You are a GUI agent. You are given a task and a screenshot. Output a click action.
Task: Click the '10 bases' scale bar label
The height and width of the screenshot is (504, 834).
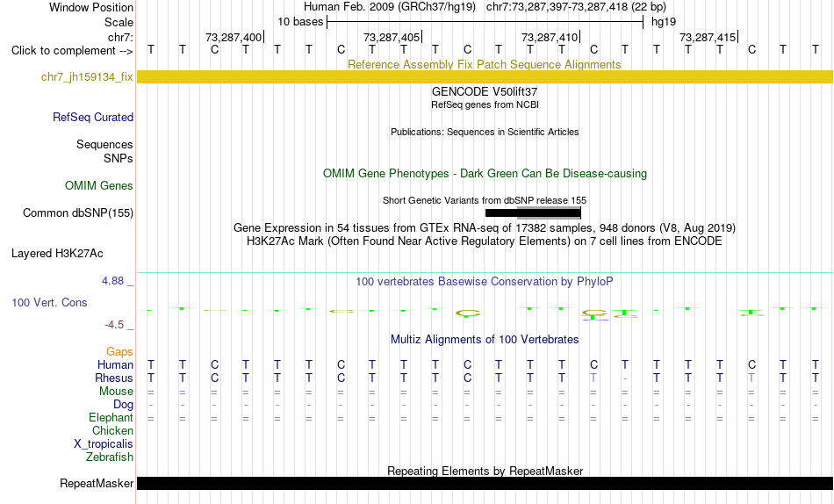[300, 22]
